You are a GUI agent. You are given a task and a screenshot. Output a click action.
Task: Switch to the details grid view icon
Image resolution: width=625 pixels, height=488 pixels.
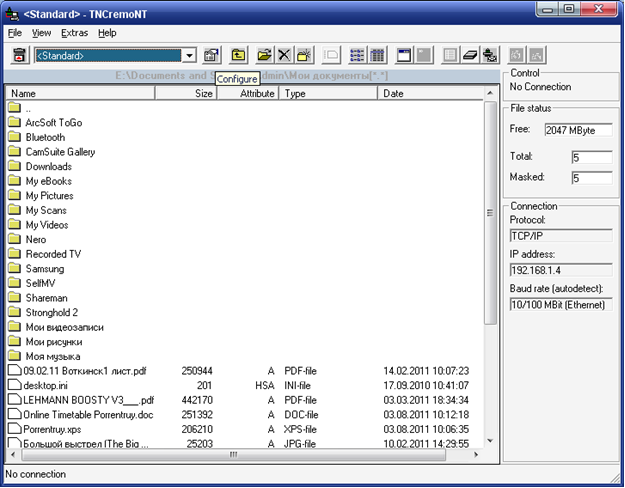[378, 56]
